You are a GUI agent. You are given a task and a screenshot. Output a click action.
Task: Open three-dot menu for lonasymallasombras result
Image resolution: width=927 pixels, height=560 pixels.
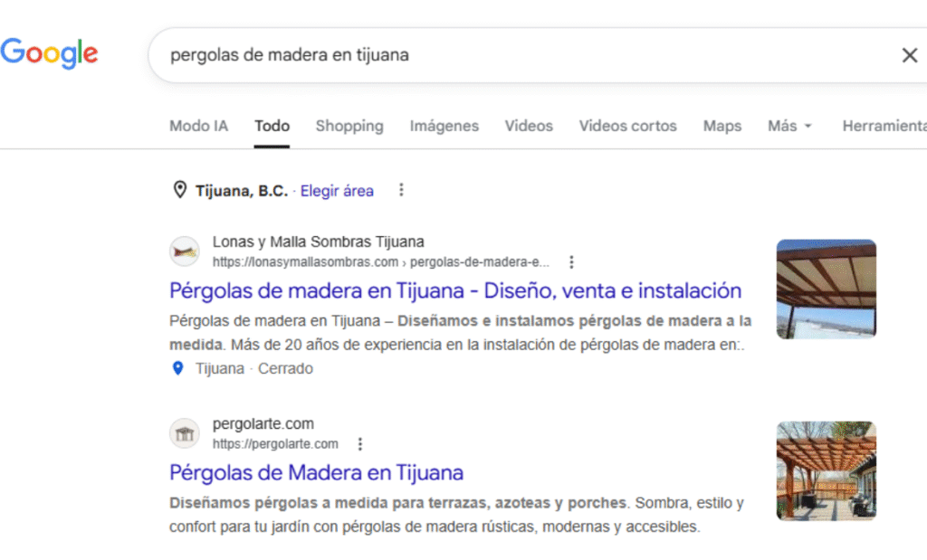pyautogui.click(x=571, y=261)
